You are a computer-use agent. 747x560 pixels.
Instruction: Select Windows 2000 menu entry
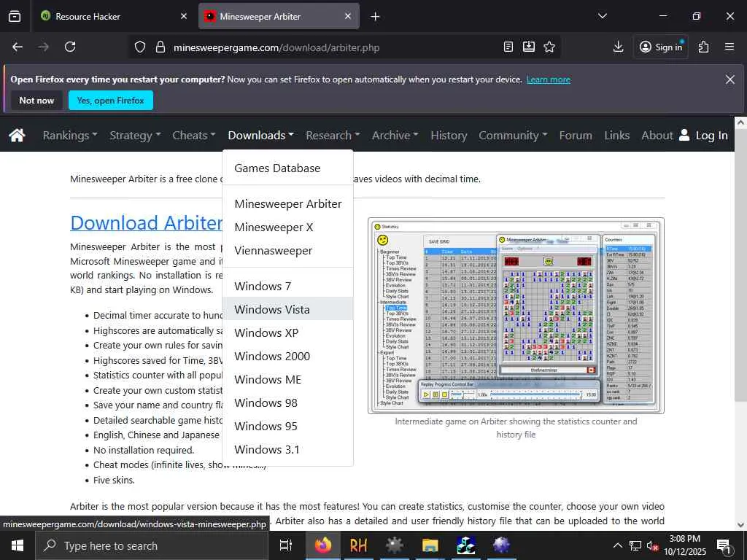pos(287,356)
